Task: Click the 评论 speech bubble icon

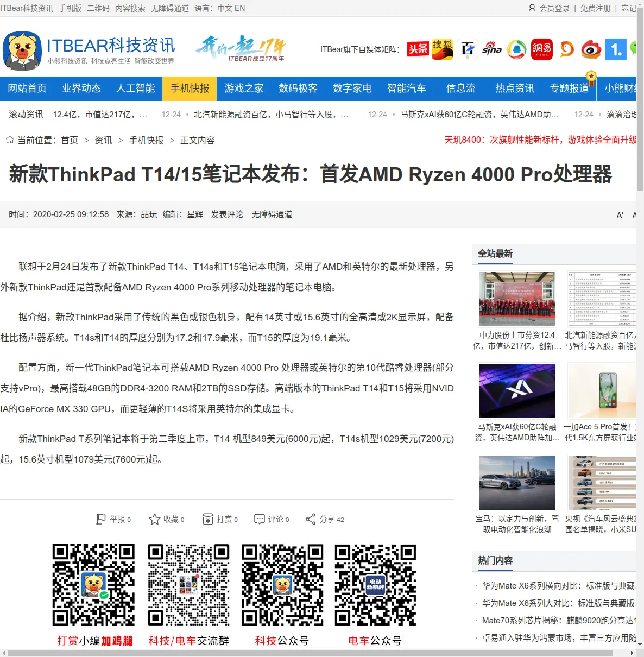Action: tap(260, 519)
